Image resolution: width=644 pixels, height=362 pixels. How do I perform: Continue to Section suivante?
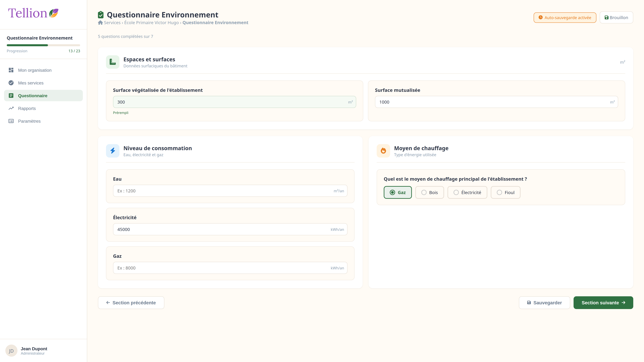[x=603, y=303]
